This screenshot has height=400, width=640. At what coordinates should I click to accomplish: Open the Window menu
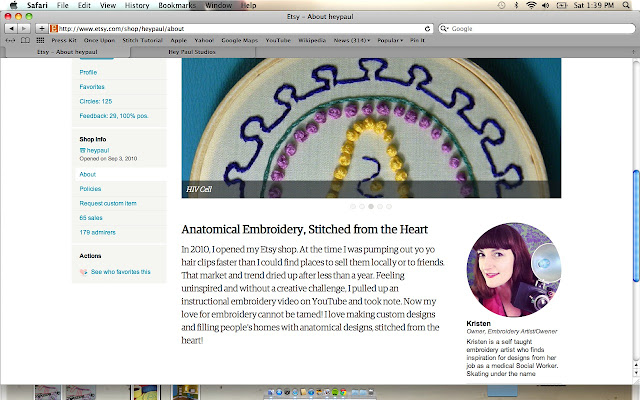coord(218,5)
